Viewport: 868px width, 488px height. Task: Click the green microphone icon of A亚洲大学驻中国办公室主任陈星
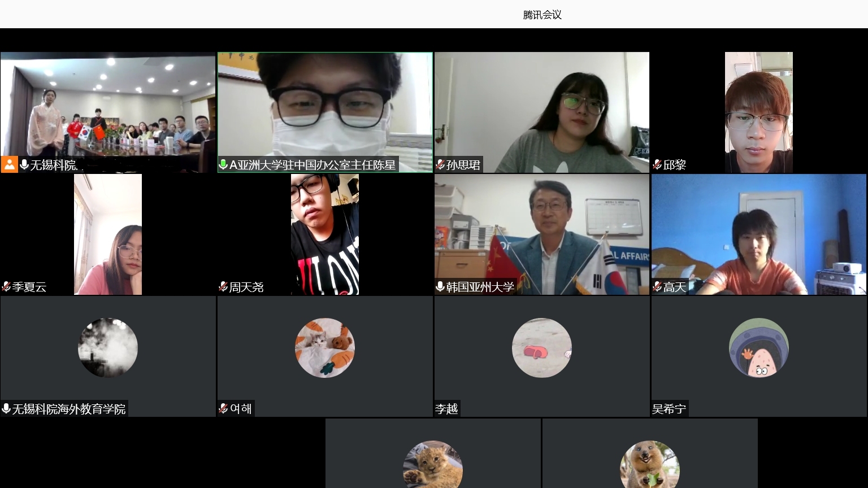[223, 164]
